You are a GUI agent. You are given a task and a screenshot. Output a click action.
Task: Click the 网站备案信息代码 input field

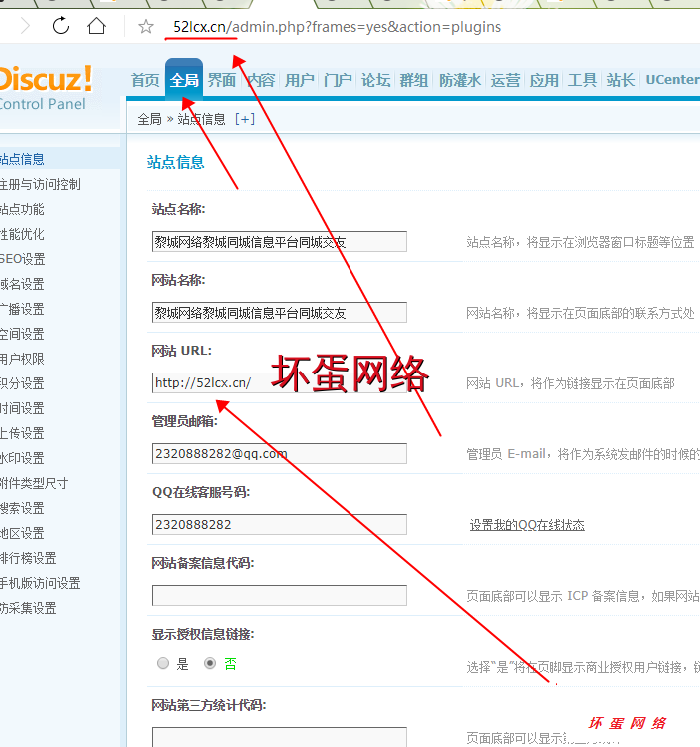coord(280,596)
